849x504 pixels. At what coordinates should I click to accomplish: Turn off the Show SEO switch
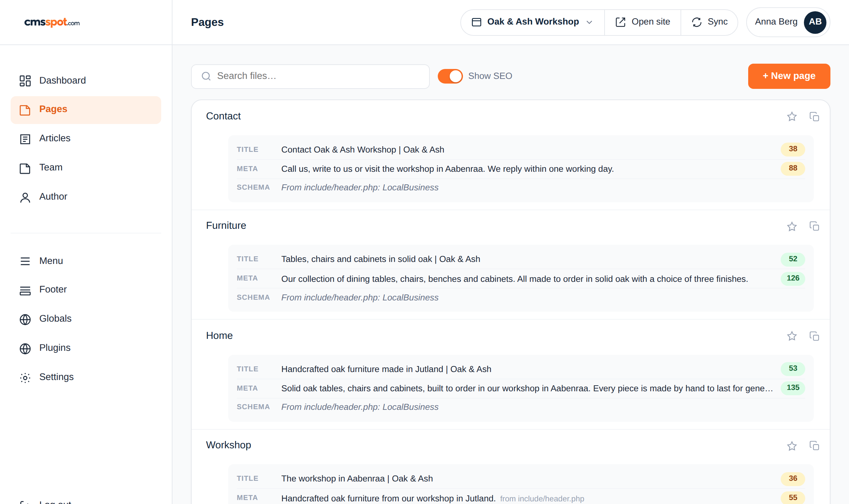pos(450,76)
